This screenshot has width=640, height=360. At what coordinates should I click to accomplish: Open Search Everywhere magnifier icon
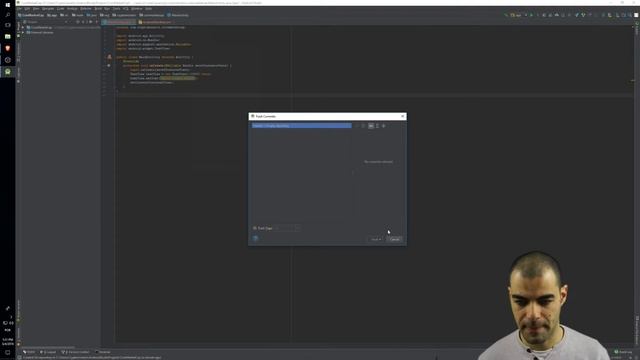pyautogui.click(x=630, y=15)
